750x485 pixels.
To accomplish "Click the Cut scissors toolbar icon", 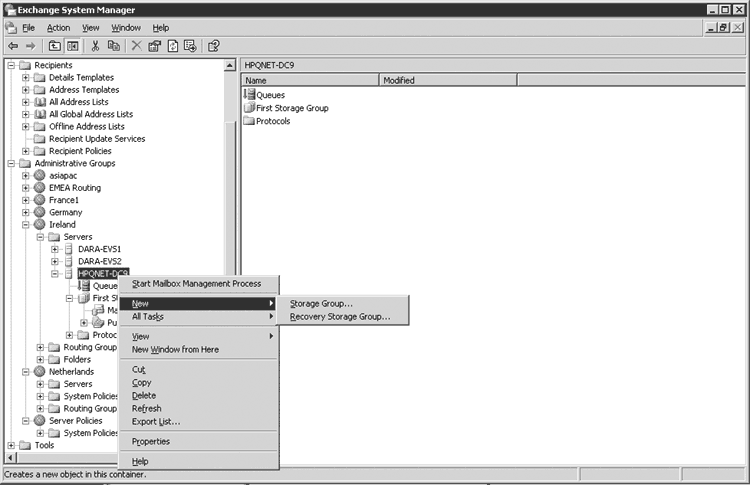I will click(95, 45).
